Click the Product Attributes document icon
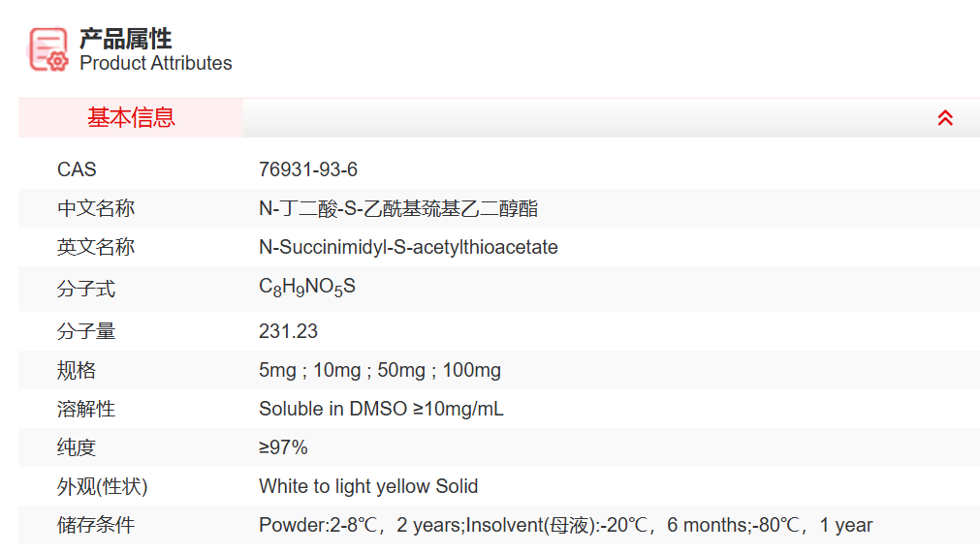This screenshot has width=980, height=553. (48, 49)
